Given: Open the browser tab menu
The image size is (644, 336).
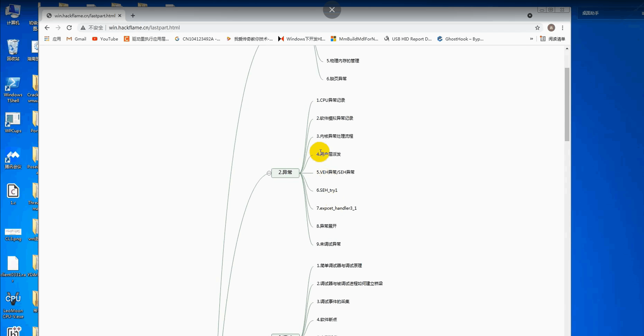Looking at the screenshot, I should click(530, 15).
